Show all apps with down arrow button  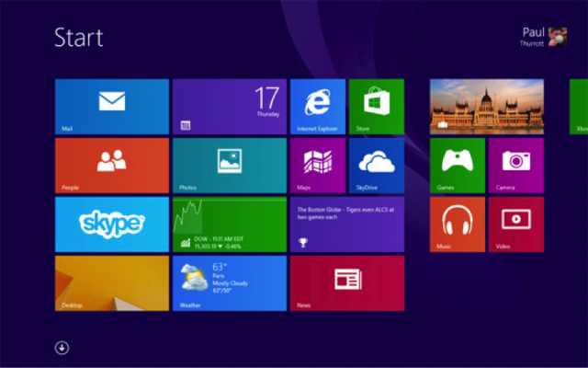click(62, 348)
